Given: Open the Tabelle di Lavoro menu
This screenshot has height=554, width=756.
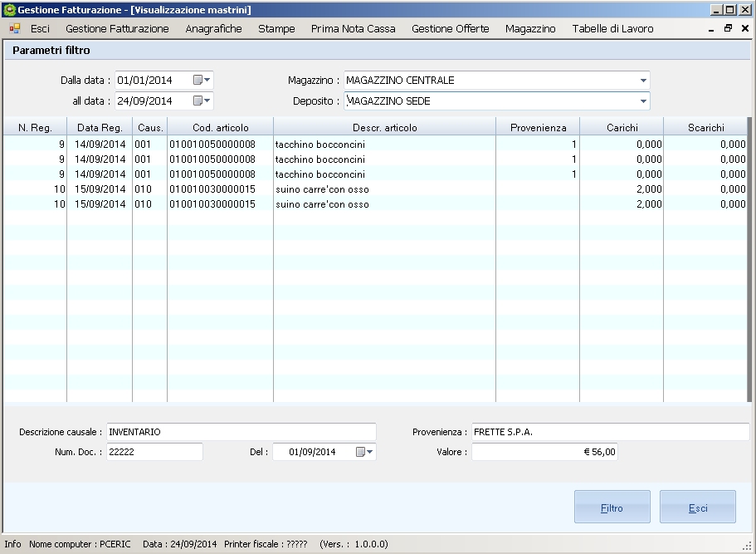Looking at the screenshot, I should (x=612, y=29).
